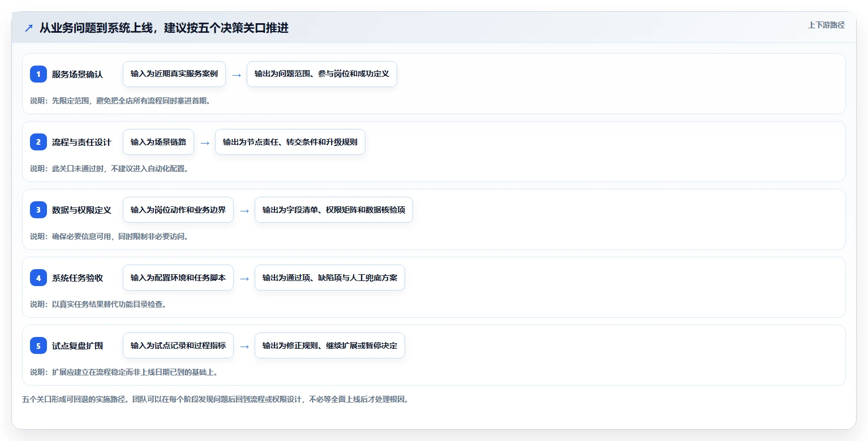Screen dimensions: 868x441
Task: Click the 输出为字段清单、权限矩阵和数据核验项 box
Action: click(334, 210)
